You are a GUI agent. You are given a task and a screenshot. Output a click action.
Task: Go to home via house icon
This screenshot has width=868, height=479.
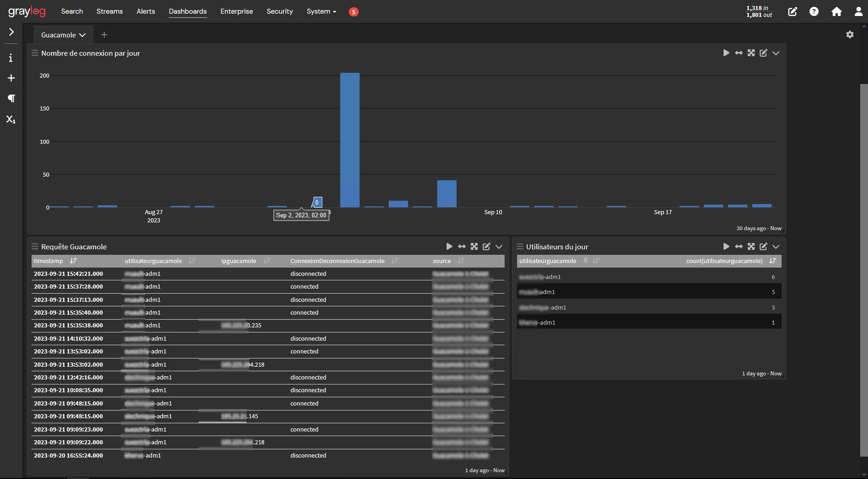[x=836, y=11]
